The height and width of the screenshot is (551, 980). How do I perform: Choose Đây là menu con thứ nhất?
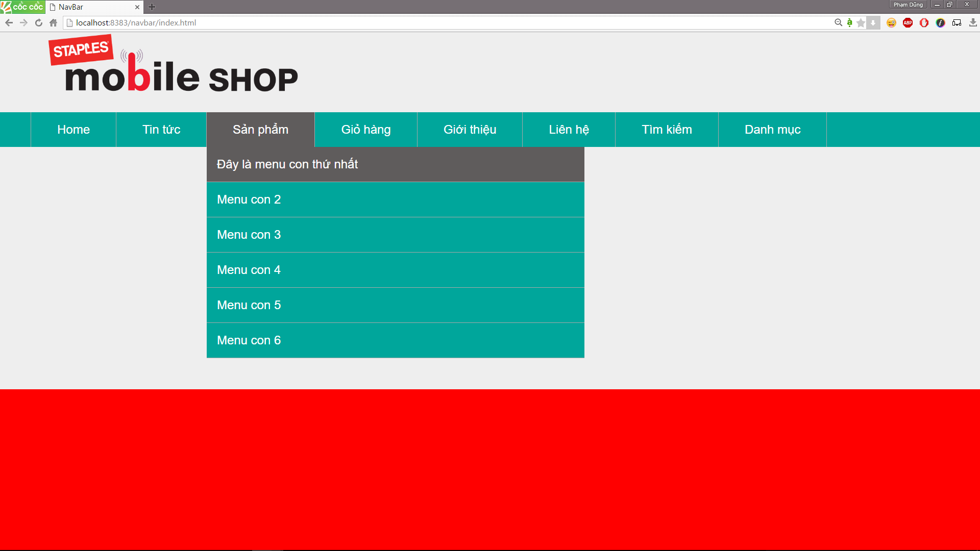287,164
